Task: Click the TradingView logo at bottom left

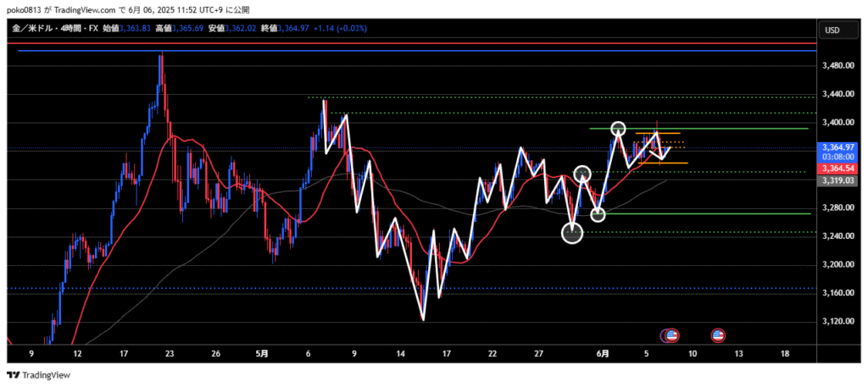Action: click(38, 375)
